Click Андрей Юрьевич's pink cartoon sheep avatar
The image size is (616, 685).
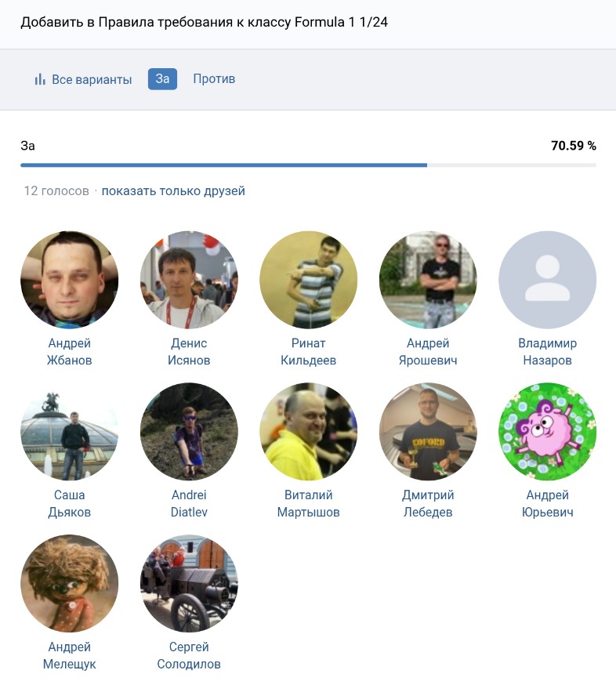click(547, 432)
